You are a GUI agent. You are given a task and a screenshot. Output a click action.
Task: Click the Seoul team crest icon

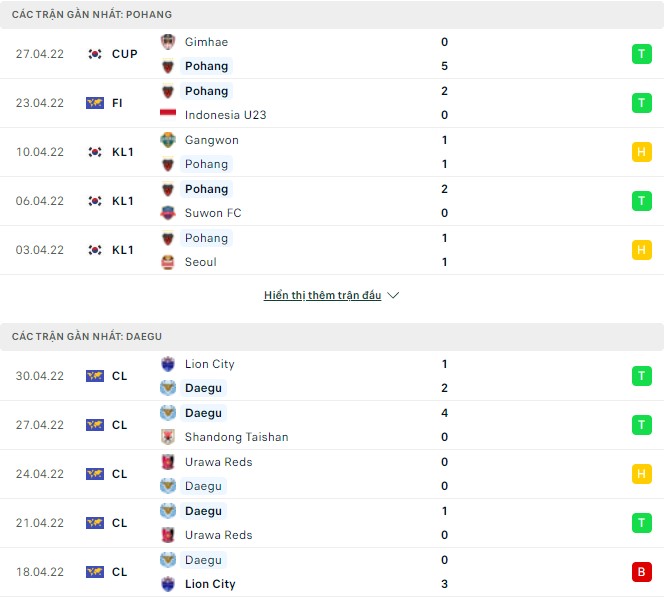(168, 262)
